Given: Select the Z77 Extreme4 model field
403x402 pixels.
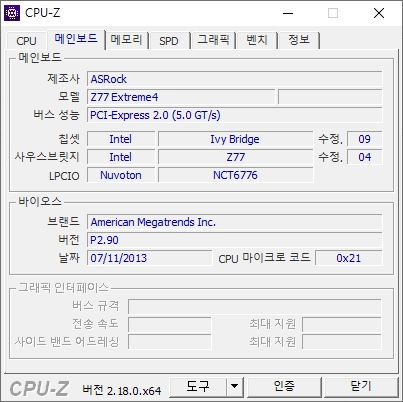Looking at the screenshot, I should coord(181,97).
